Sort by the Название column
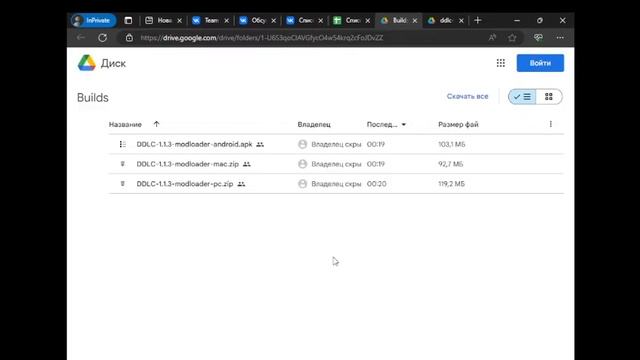 click(125, 124)
